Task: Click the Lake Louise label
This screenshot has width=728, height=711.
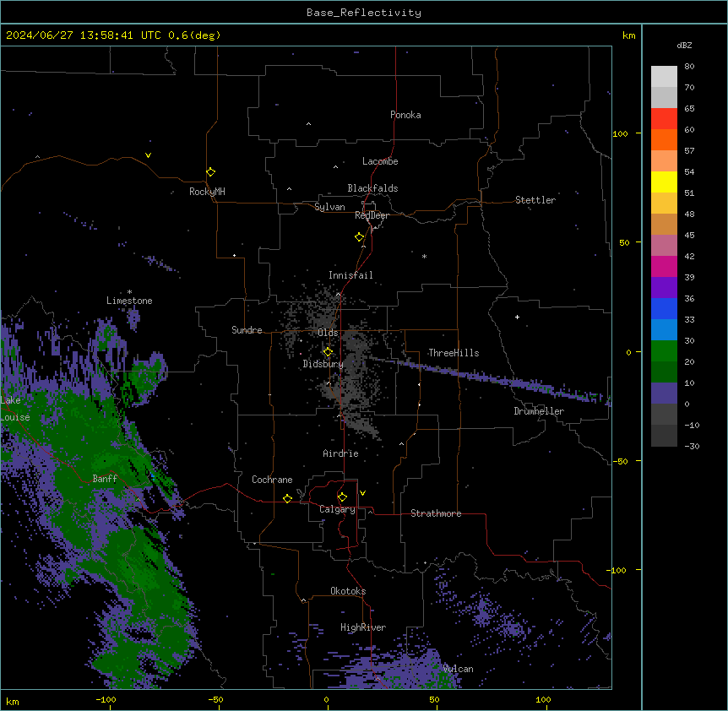Action: [x=15, y=409]
